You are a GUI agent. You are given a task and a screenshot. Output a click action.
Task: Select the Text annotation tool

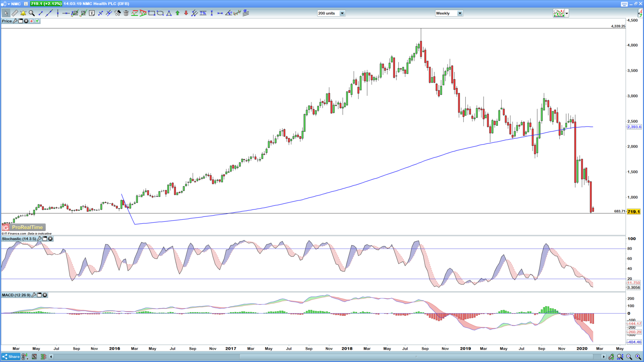pyautogui.click(x=92, y=13)
